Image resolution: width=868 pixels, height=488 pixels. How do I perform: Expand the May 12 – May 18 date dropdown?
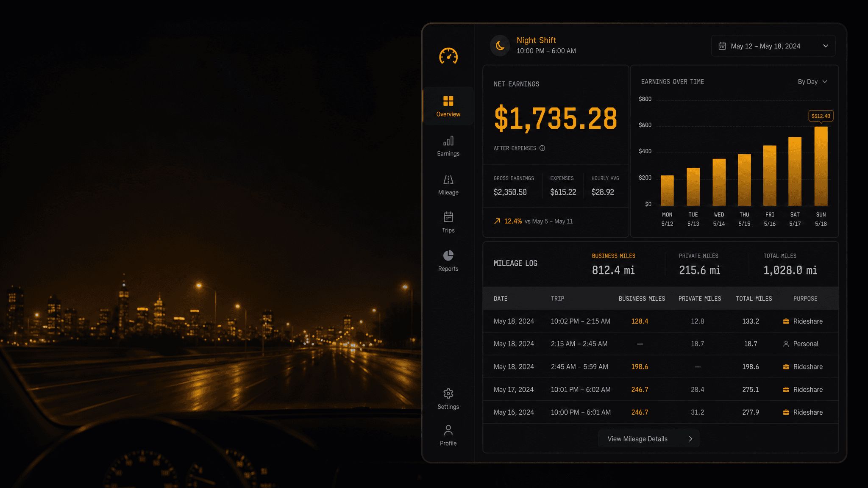(x=773, y=46)
